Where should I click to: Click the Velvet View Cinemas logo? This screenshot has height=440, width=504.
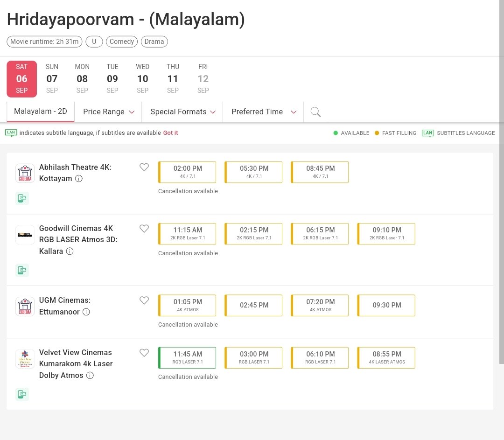pos(25,359)
